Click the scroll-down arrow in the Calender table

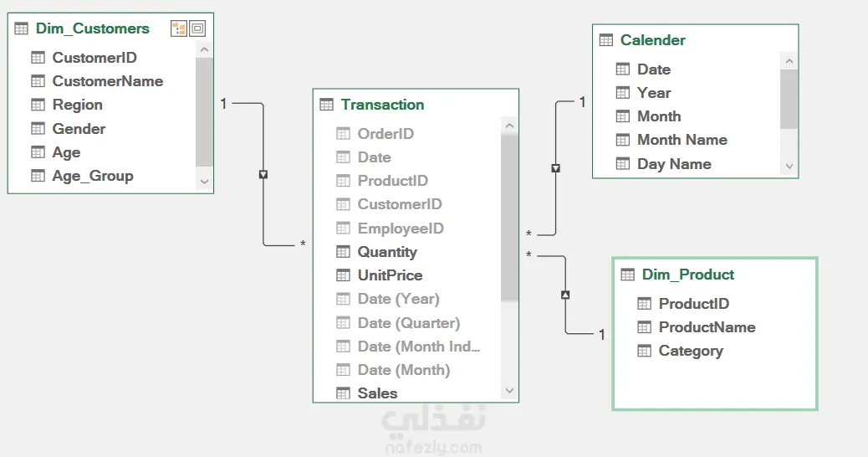point(789,166)
